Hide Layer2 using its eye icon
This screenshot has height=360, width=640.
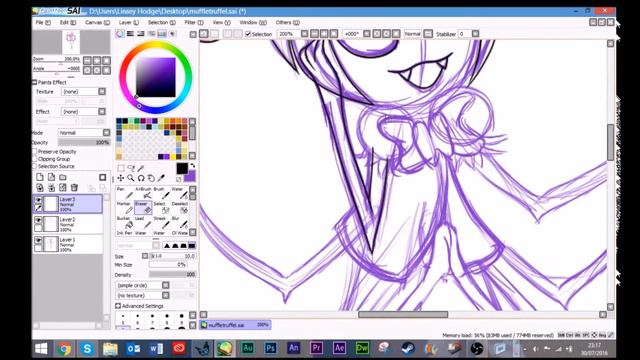[x=38, y=220]
